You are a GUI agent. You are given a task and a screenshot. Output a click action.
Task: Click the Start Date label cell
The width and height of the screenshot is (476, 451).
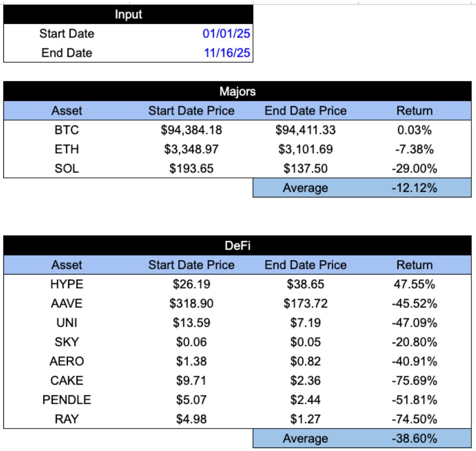(x=67, y=34)
